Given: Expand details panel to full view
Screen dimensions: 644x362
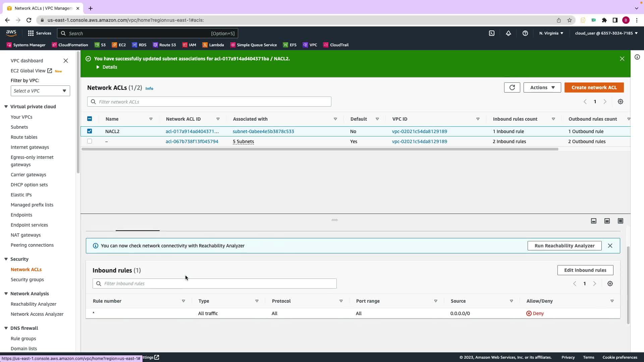Looking at the screenshot, I should point(620,221).
